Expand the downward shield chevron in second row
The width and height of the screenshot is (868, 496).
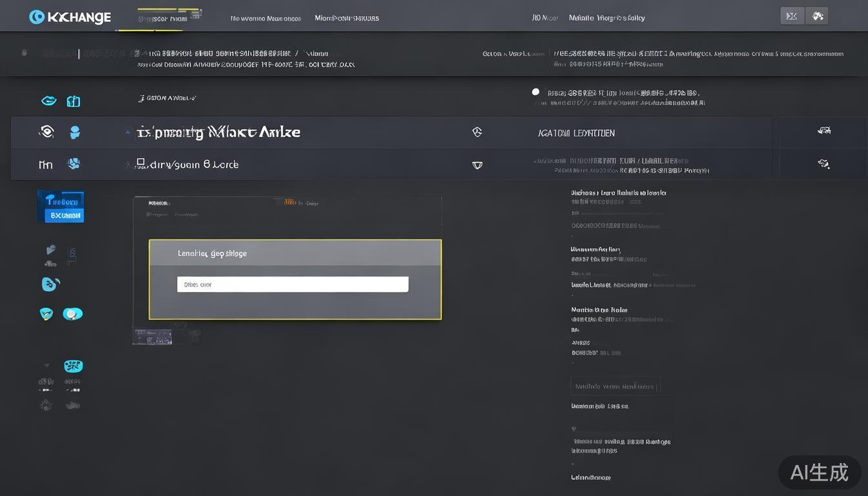point(477,165)
